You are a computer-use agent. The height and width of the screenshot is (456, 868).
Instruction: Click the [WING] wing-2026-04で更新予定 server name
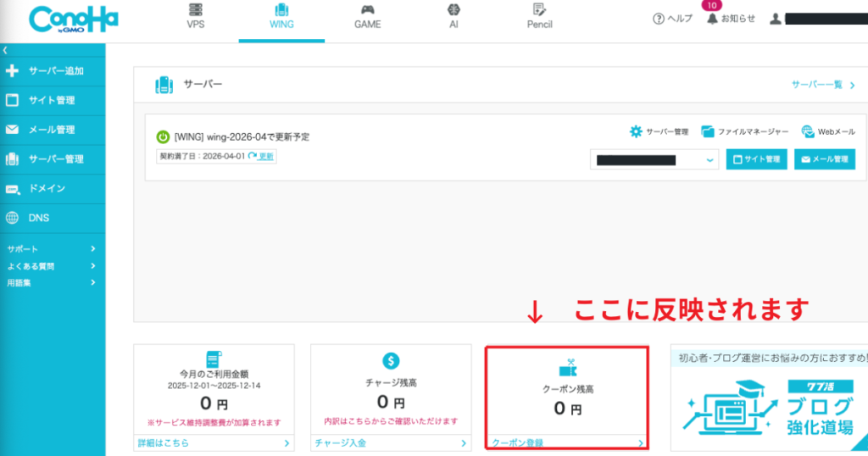point(242,136)
